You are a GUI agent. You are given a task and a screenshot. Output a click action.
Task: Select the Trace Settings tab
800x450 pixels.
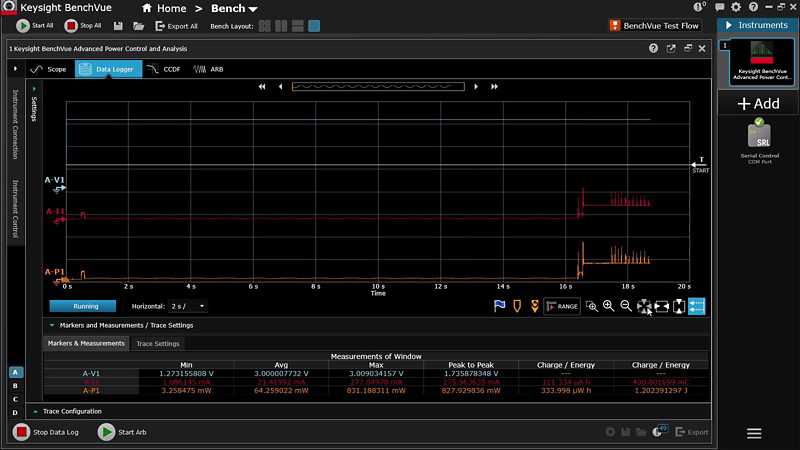158,343
